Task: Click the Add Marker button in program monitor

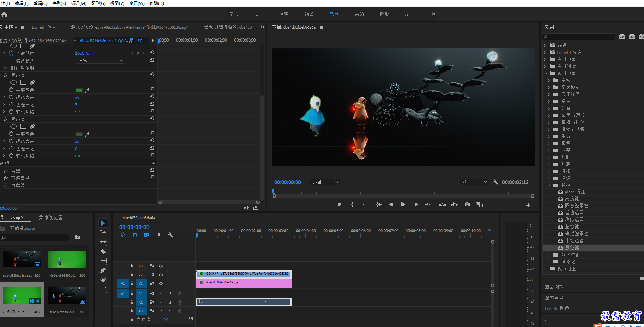Action: coord(339,205)
